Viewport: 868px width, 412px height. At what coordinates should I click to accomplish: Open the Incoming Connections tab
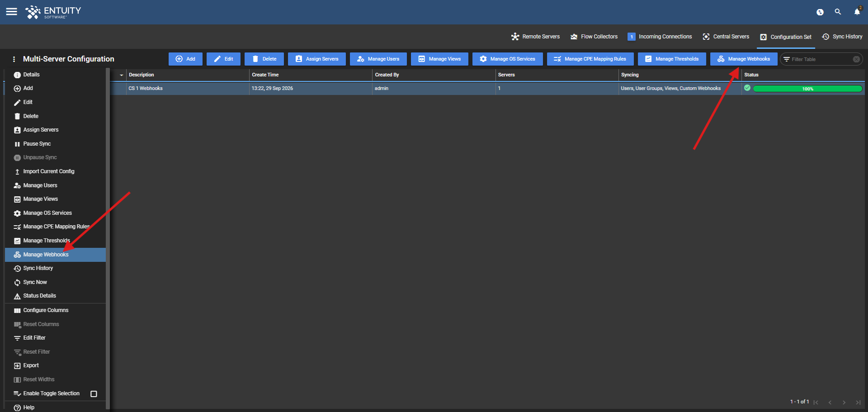tap(660, 37)
